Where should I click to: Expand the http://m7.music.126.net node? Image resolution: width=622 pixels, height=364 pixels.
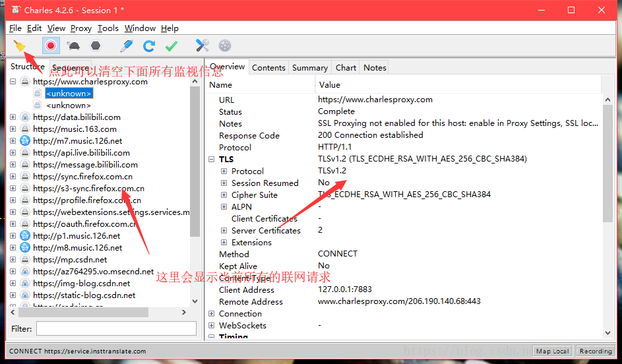click(13, 140)
